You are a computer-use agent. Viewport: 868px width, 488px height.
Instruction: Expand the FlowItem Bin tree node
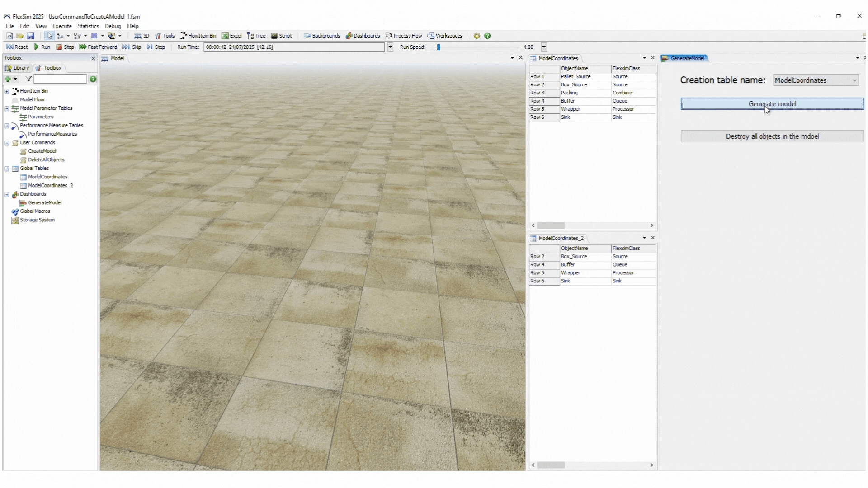pos(7,91)
